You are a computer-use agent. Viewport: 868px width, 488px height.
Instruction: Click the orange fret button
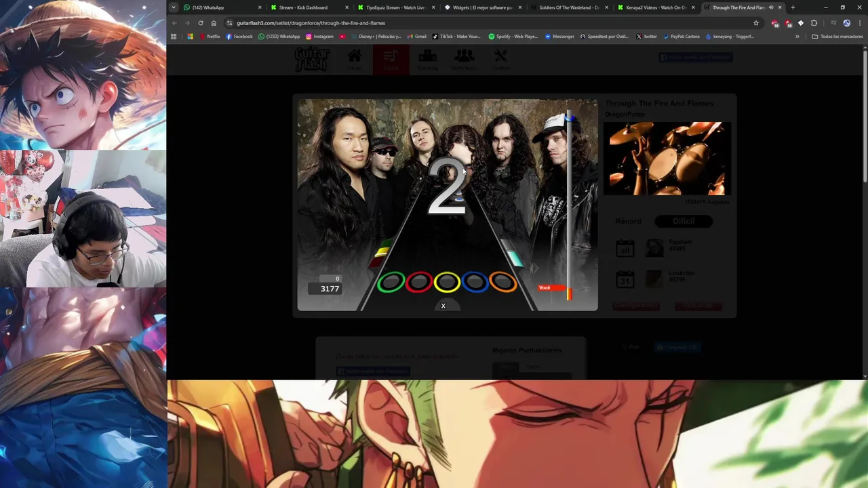coord(502,282)
